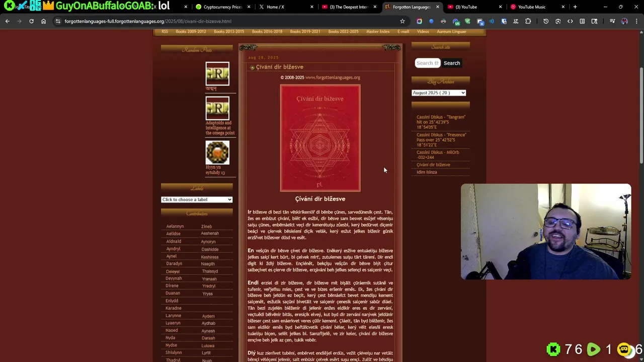Expand the August 2025 archive dropdown
The image size is (644, 362).
[x=439, y=93]
